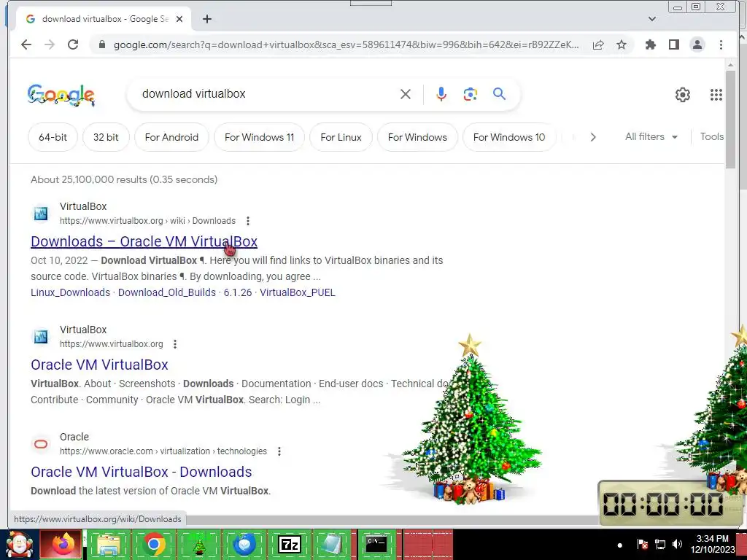Click the red Oracle favicon
This screenshot has height=560, width=747.
[x=41, y=444]
